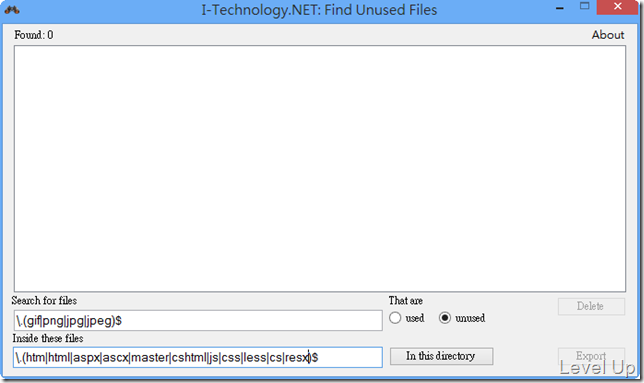The image size is (644, 383).
Task: Minimize the Find Unused Files window
Action: tap(560, 8)
